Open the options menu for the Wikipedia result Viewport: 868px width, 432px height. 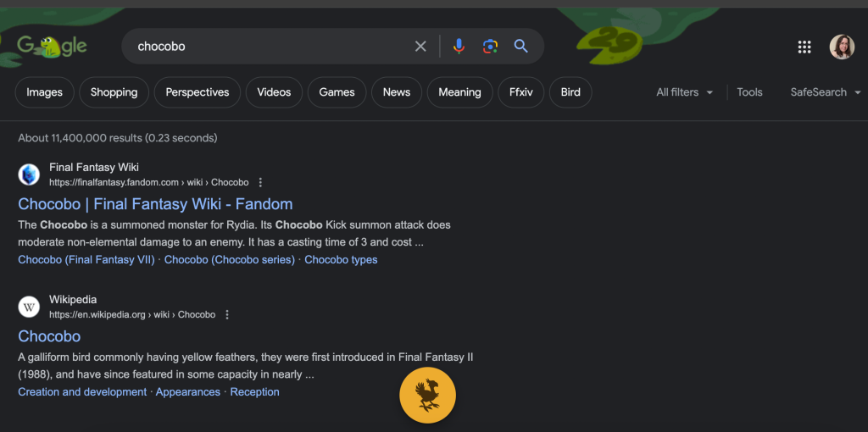coord(227,315)
